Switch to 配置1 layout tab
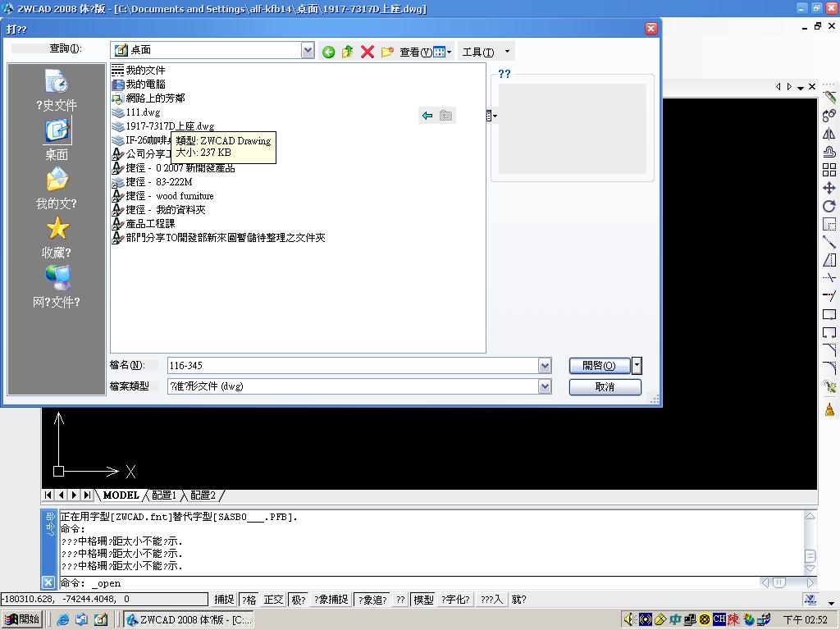Image resolution: width=840 pixels, height=630 pixels. pyautogui.click(x=164, y=495)
